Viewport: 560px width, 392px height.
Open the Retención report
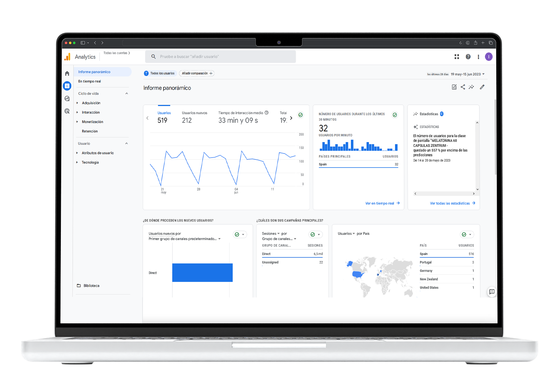90,131
